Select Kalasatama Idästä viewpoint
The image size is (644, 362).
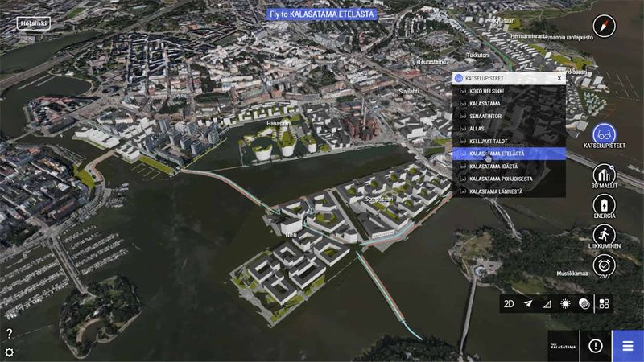pyautogui.click(x=509, y=167)
